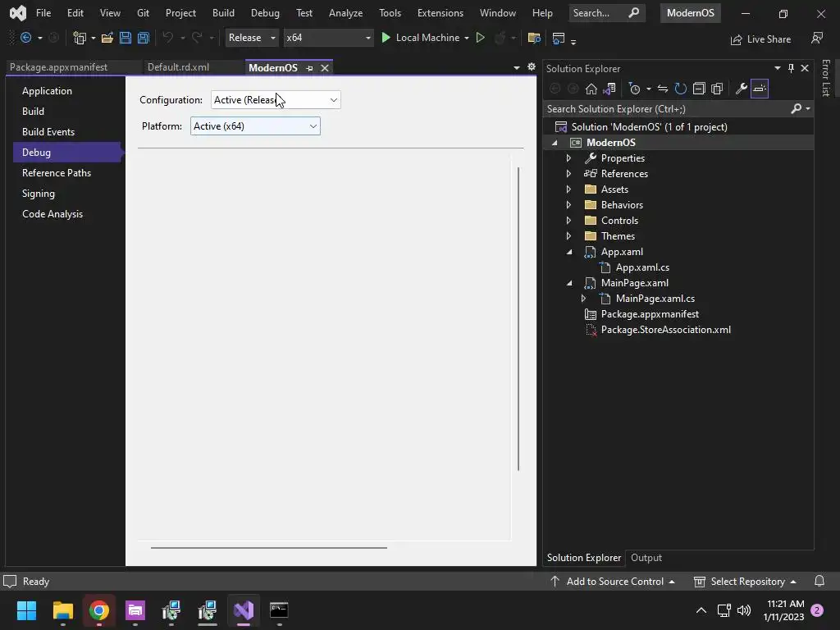Open the Extensions menu
The image size is (840, 630).
(441, 13)
